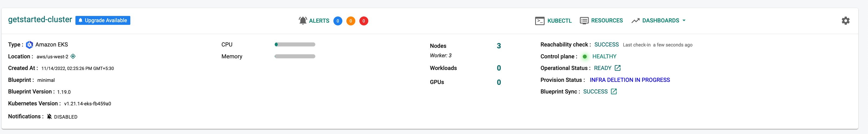Open the getstarted-cluster name link

tap(40, 19)
